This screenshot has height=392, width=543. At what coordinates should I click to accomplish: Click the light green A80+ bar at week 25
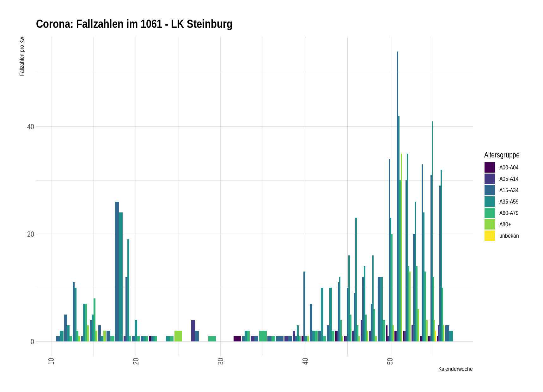point(178,336)
